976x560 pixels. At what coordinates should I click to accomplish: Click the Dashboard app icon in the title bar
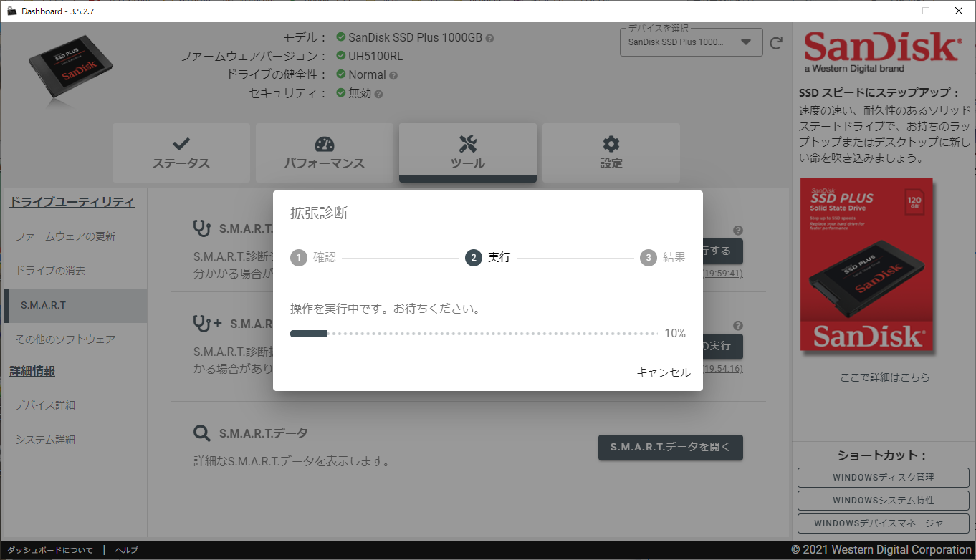(11, 11)
